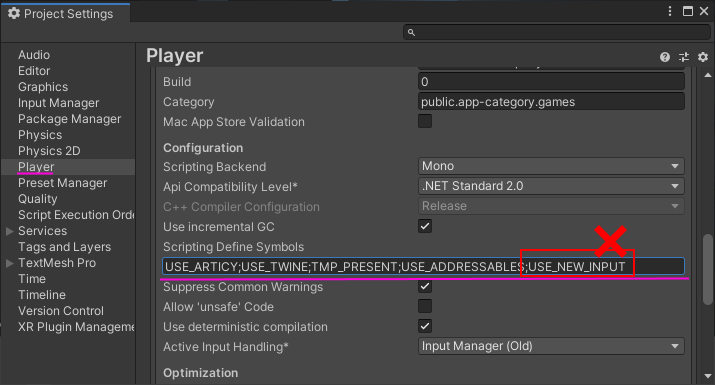Disable Use incremental GC checkbox
Image resolution: width=715 pixels, height=385 pixels.
(425, 226)
